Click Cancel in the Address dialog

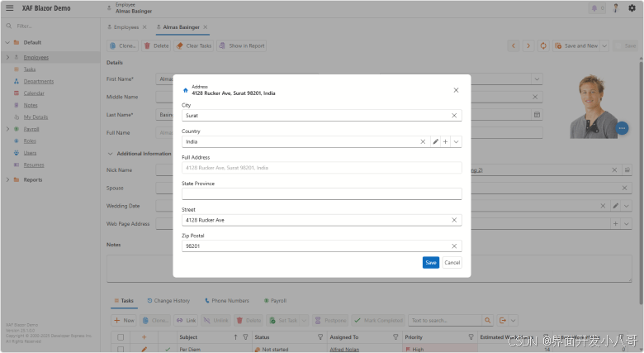(x=452, y=263)
